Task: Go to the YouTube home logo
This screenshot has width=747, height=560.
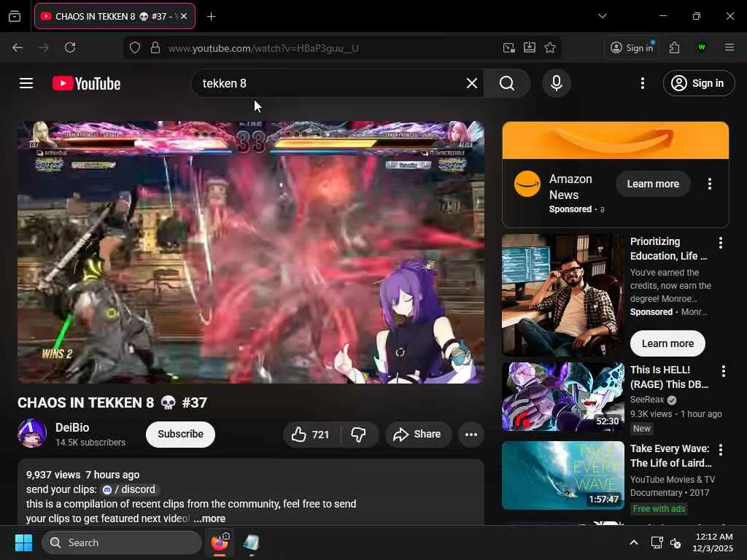Action: tap(86, 83)
